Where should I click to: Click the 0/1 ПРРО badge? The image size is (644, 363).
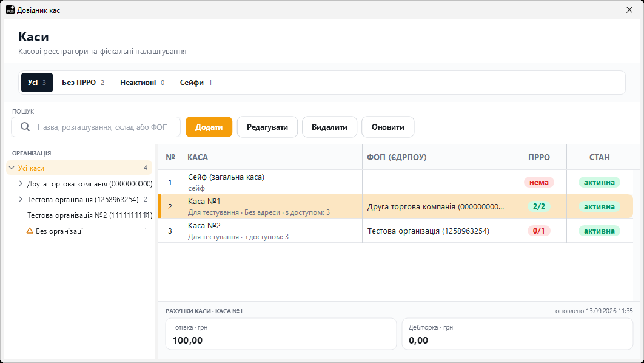coord(539,231)
